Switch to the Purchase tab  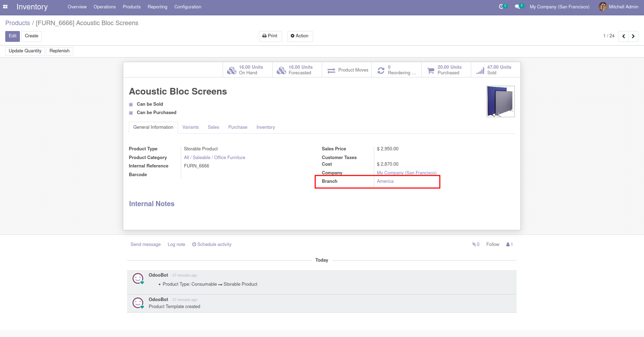pyautogui.click(x=238, y=127)
